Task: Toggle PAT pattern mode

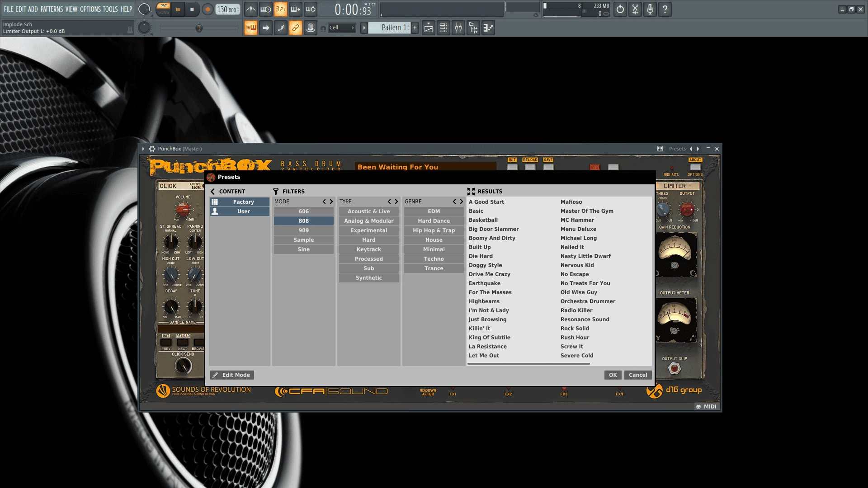Action: pyautogui.click(x=164, y=6)
